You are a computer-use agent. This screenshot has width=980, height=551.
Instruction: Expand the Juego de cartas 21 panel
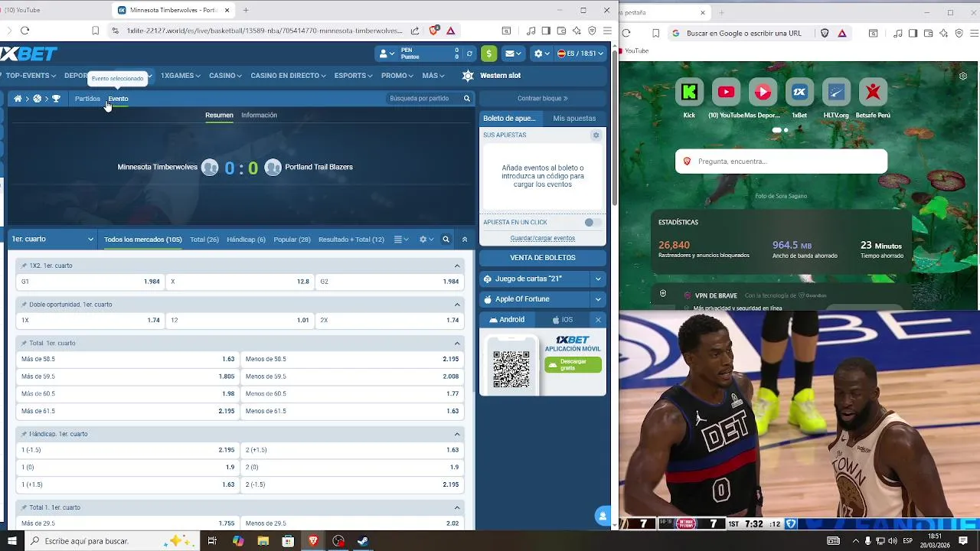[x=598, y=279]
